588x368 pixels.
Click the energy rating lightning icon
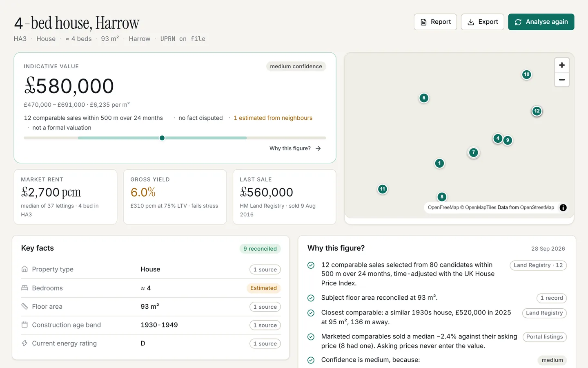pyautogui.click(x=24, y=343)
